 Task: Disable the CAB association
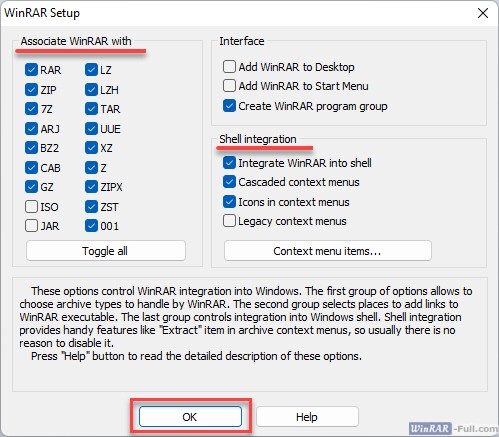(x=31, y=168)
